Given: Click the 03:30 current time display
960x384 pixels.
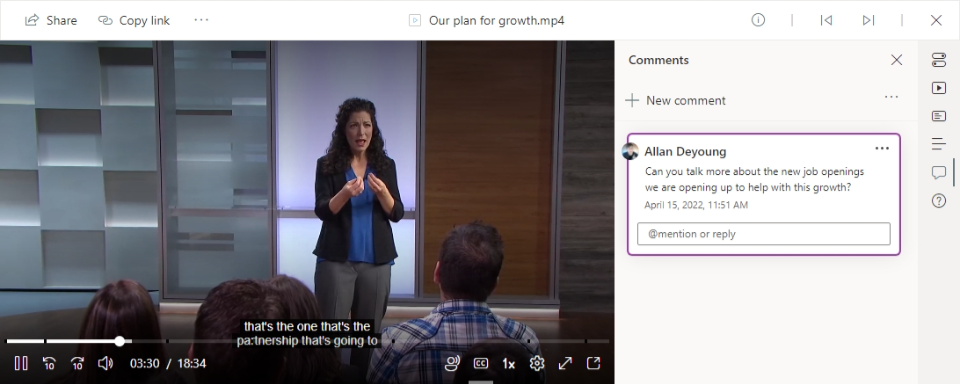Looking at the screenshot, I should coord(144,364).
